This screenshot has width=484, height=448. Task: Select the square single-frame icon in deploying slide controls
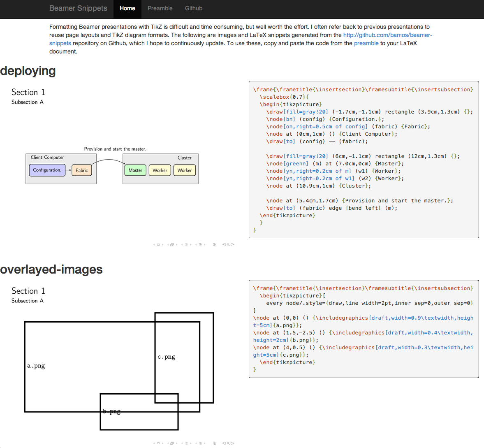pyautogui.click(x=158, y=244)
